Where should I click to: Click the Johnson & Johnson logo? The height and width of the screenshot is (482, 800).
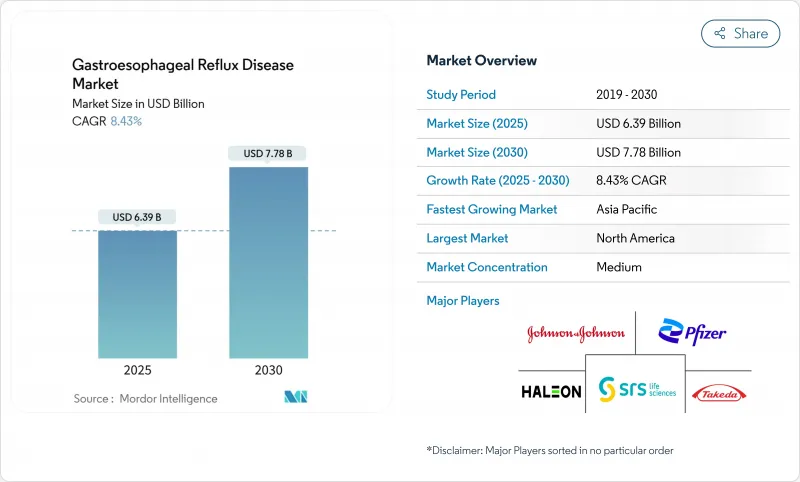(x=576, y=334)
